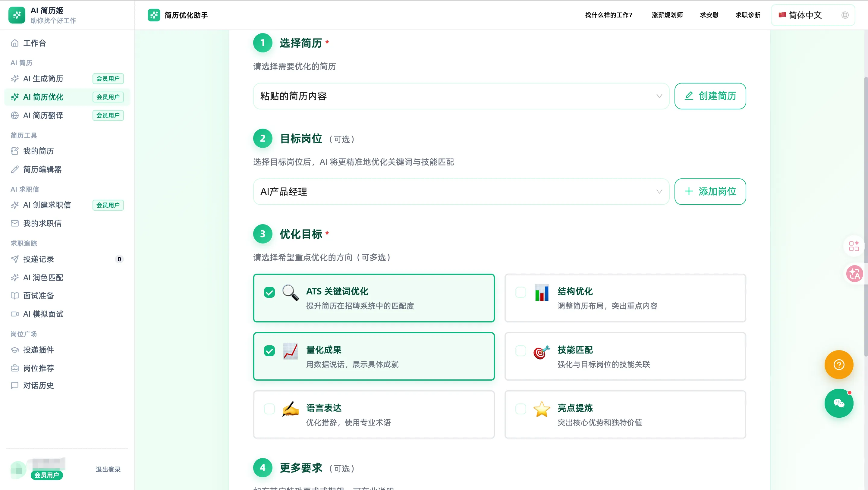The height and width of the screenshot is (490, 868).
Task: Open AI 简历翻译 with the globe icon
Action: pos(42,115)
